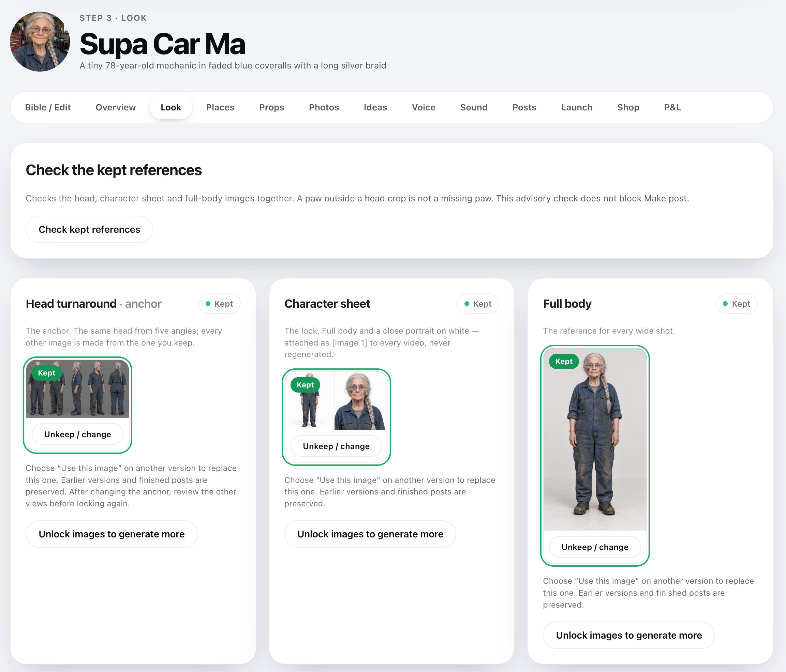Open the P&L tab
The height and width of the screenshot is (672, 786).
(672, 107)
